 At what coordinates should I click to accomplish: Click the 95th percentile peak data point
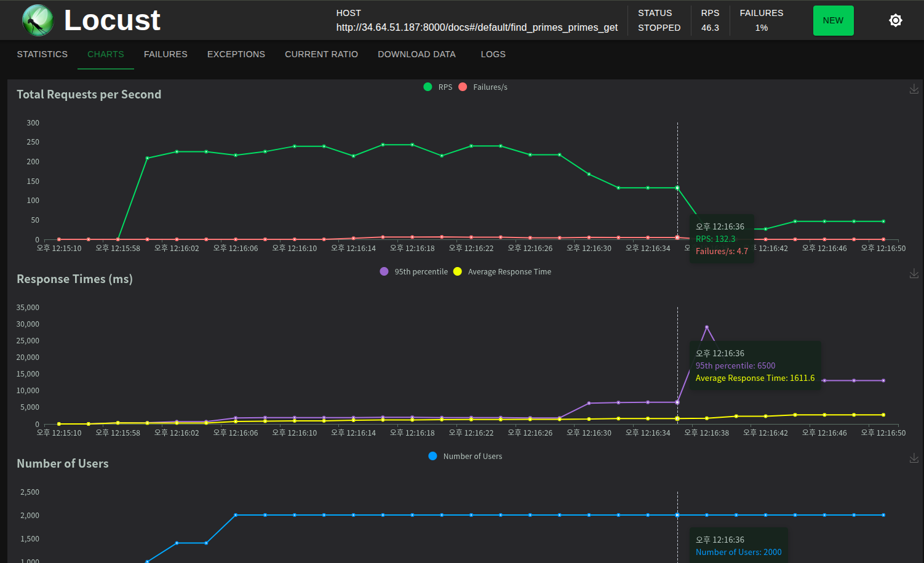click(x=707, y=327)
